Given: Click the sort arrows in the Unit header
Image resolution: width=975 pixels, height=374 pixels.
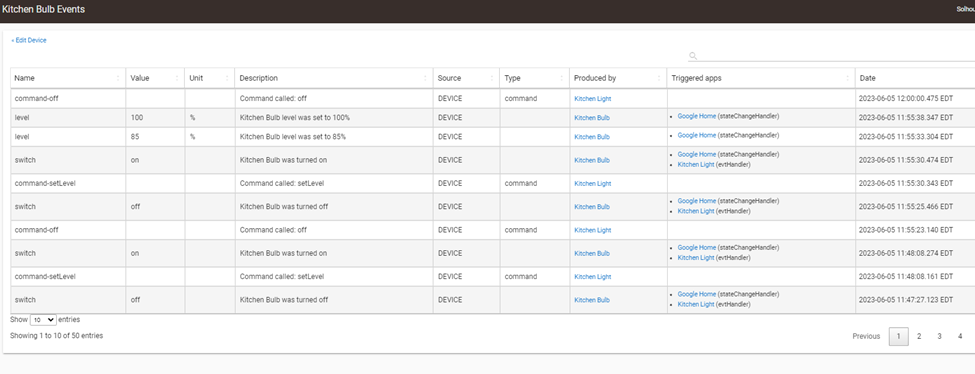Looking at the screenshot, I should 227,78.
